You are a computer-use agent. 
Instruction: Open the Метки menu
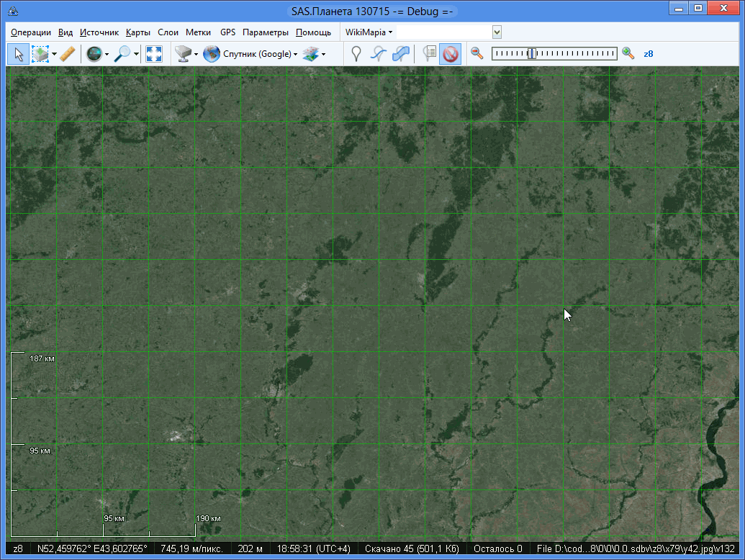(x=198, y=32)
